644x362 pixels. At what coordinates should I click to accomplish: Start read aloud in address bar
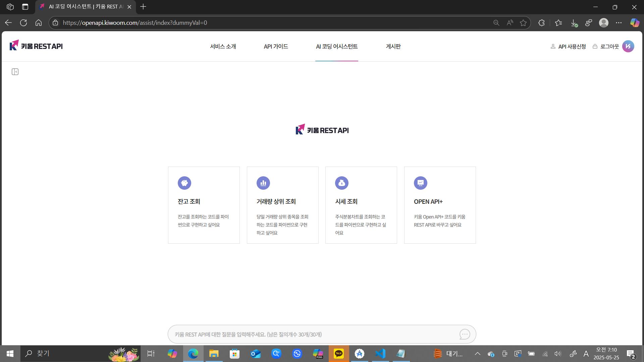510,23
